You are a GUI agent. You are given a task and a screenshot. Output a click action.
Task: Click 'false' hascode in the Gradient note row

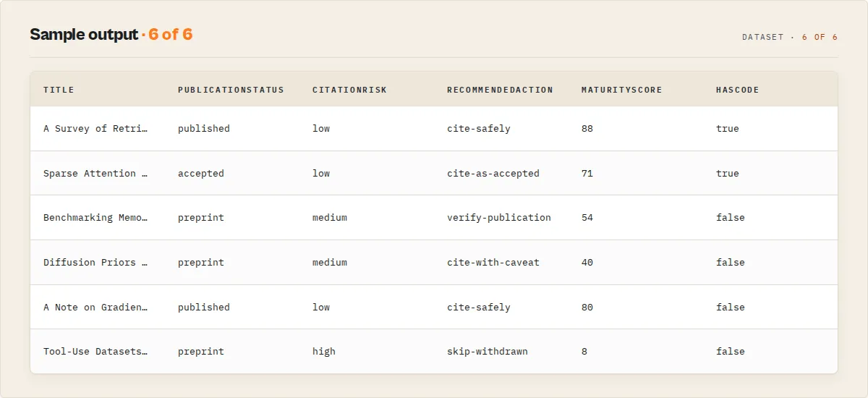731,308
